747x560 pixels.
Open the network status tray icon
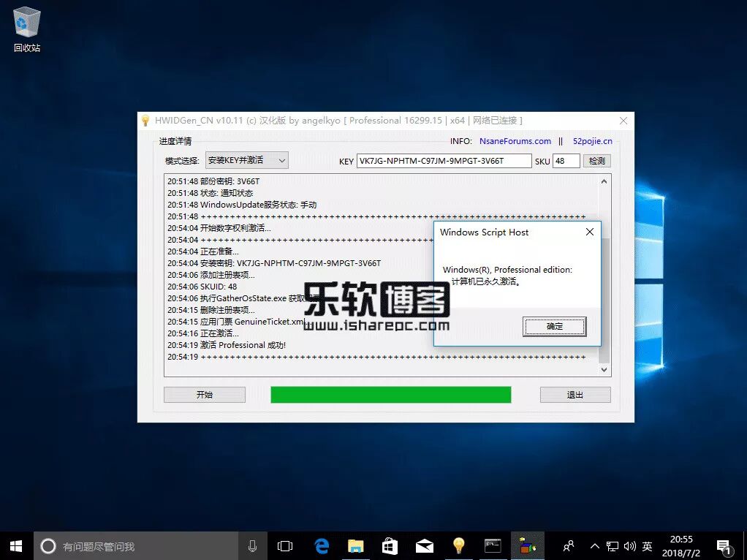[x=613, y=546]
